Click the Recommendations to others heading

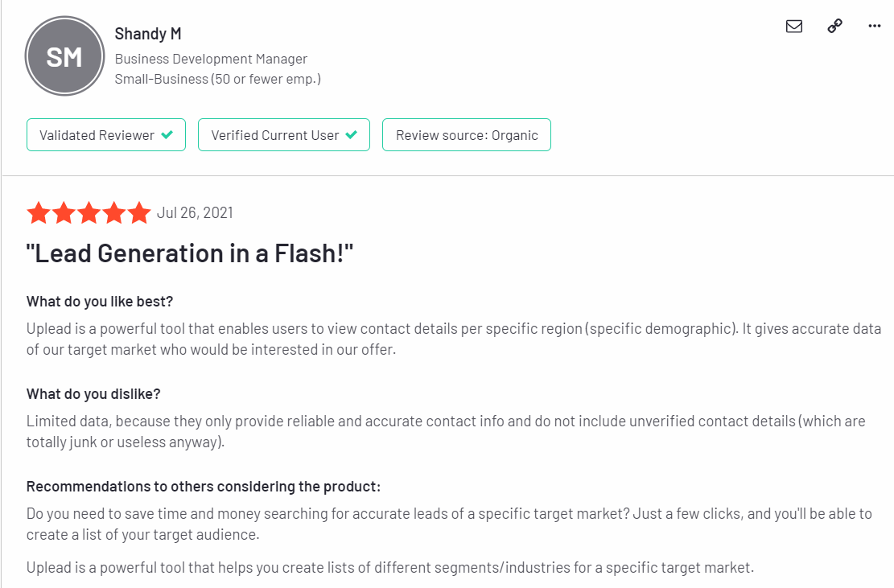(204, 487)
